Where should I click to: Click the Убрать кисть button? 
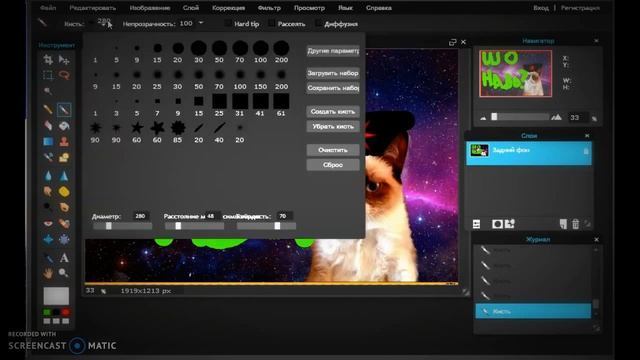click(x=333, y=127)
